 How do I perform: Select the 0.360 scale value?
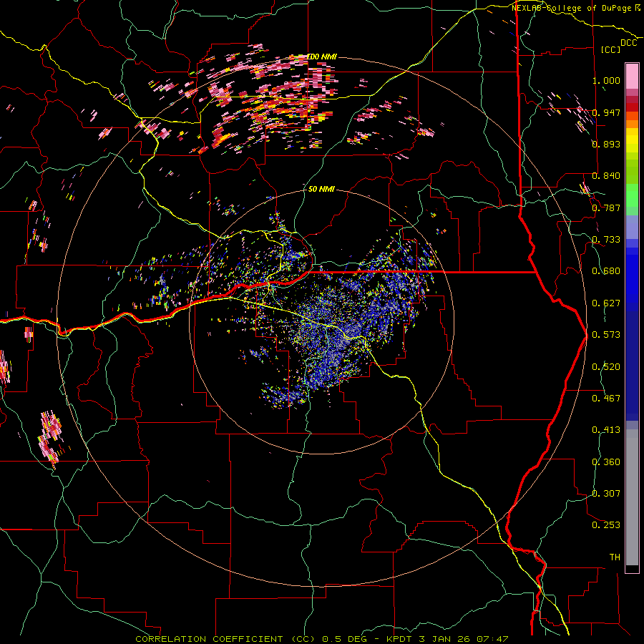click(606, 462)
